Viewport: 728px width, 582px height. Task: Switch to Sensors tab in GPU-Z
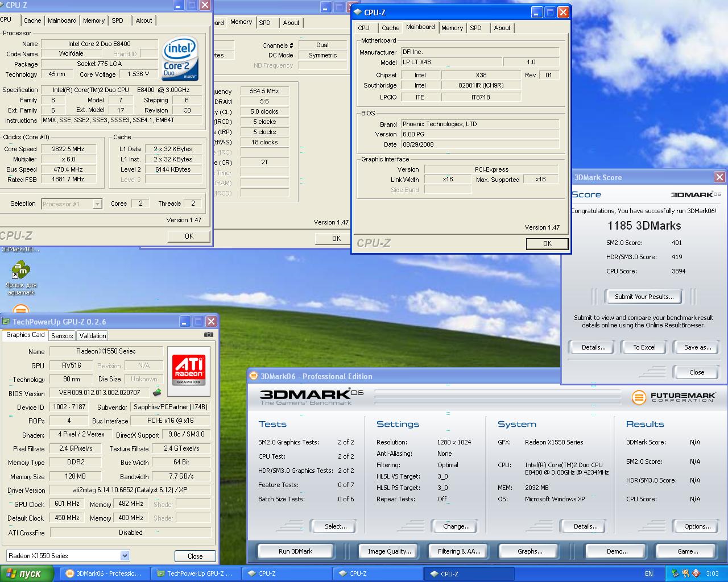pyautogui.click(x=62, y=336)
